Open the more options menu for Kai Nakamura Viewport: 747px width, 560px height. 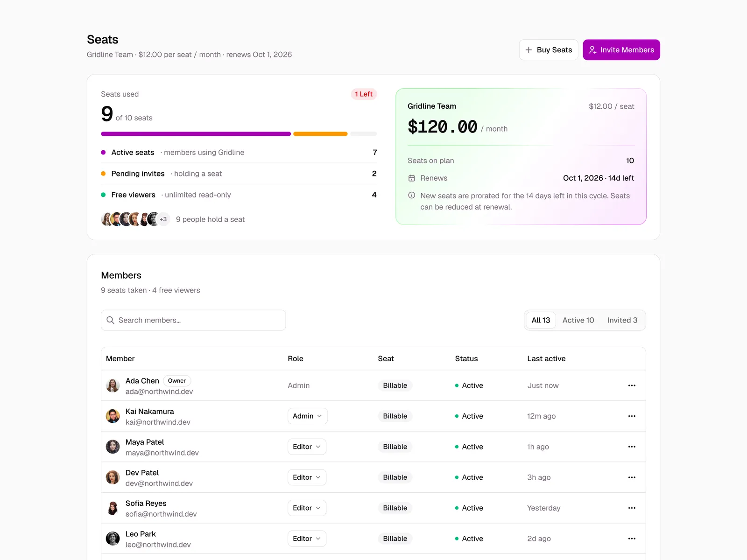coord(632,416)
